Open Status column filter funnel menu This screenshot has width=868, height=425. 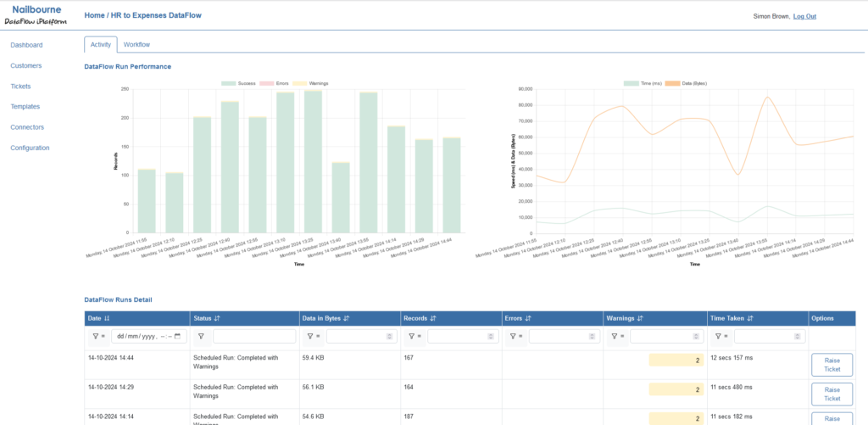201,337
